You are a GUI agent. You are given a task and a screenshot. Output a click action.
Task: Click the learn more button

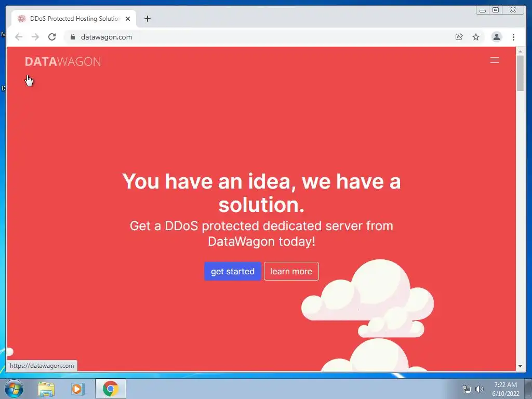point(291,271)
